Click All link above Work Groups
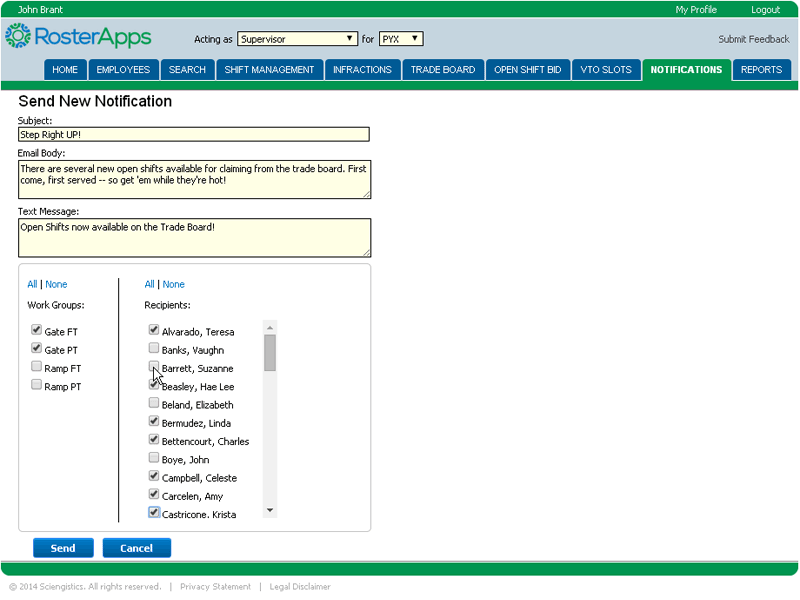Image resolution: width=800 pixels, height=600 pixels. (32, 285)
